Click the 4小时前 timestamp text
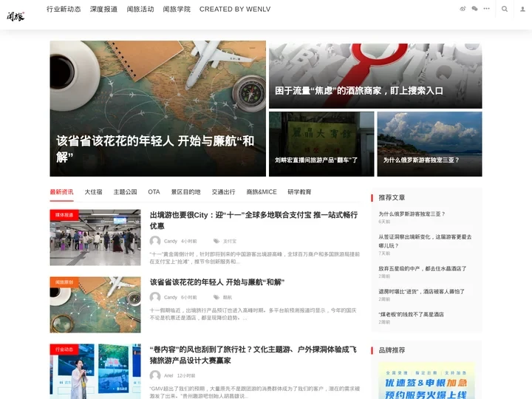 pos(188,241)
